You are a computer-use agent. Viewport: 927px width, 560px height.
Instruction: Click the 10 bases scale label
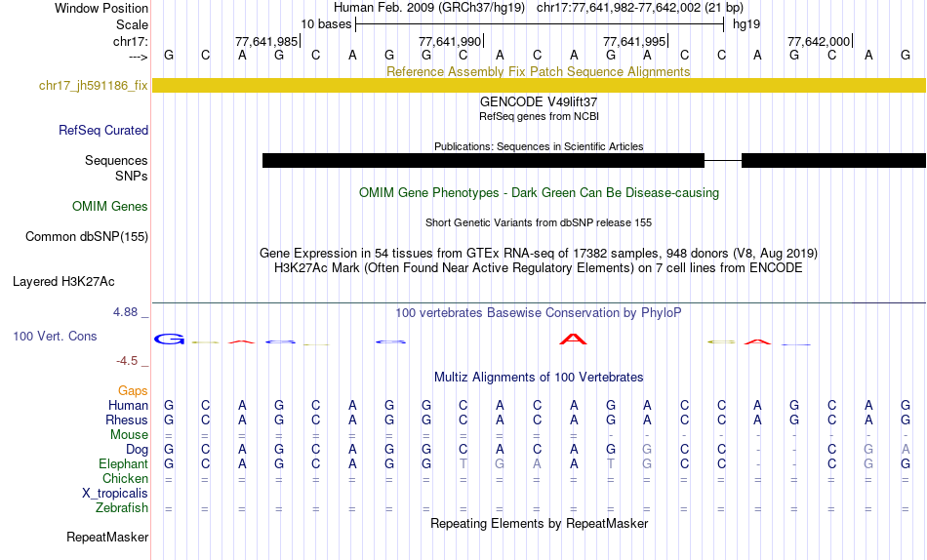tap(326, 24)
